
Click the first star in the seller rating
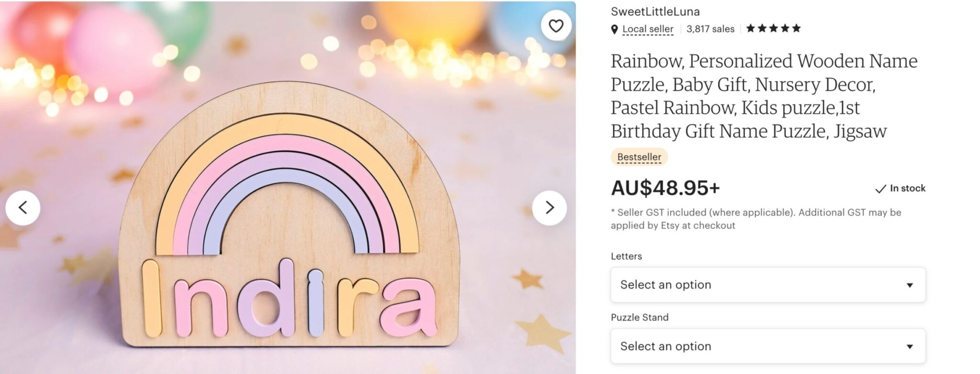[750, 28]
